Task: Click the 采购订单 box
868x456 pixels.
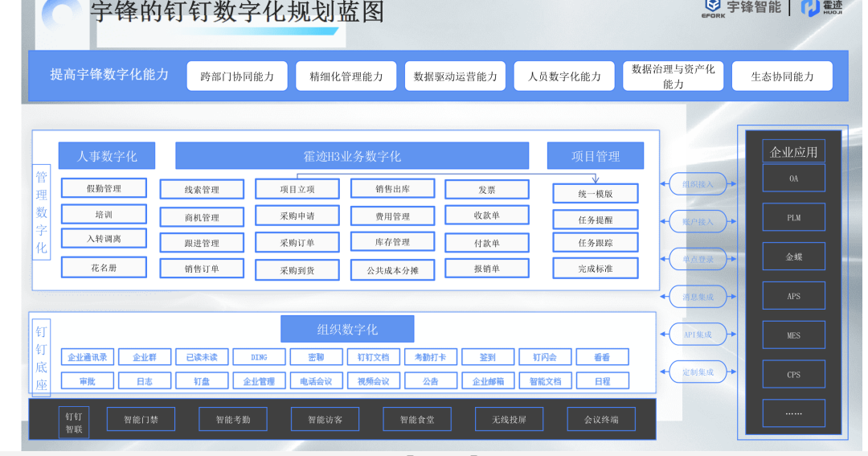Action: 297,243
